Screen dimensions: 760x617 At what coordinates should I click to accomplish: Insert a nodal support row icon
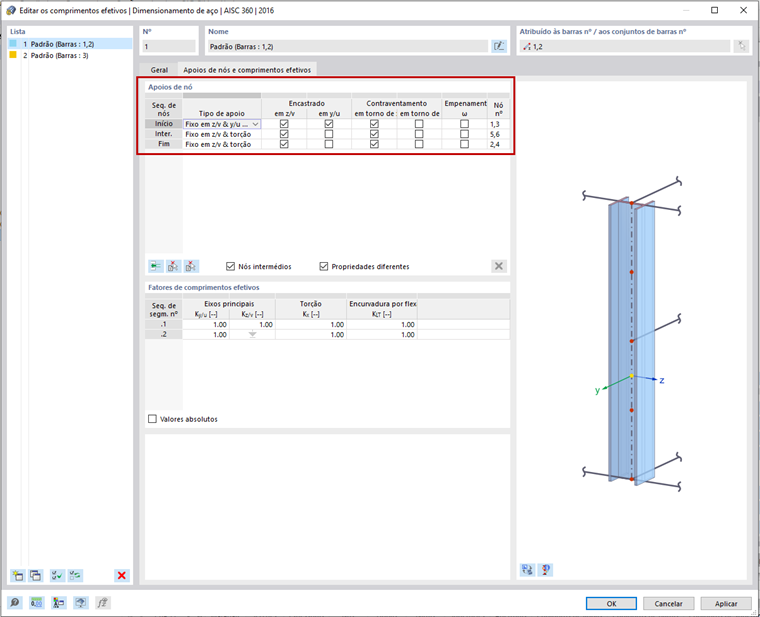click(x=156, y=266)
